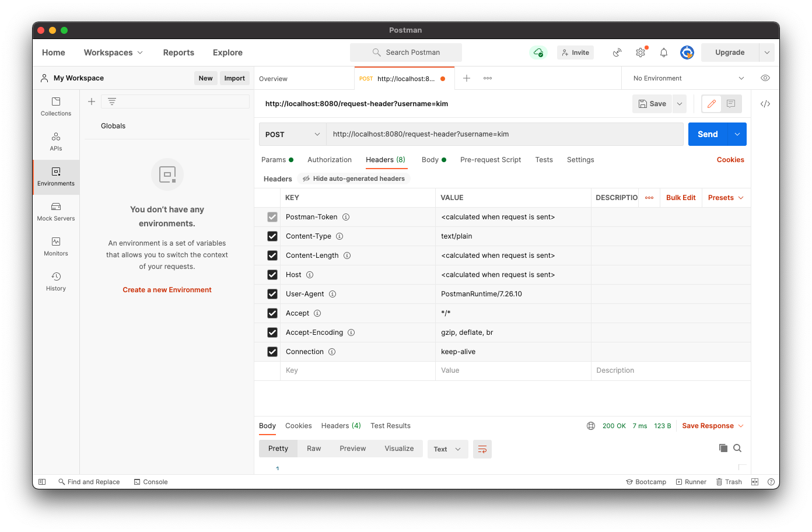This screenshot has width=812, height=532.
Task: Click the environment quick look eye icon
Action: point(765,78)
